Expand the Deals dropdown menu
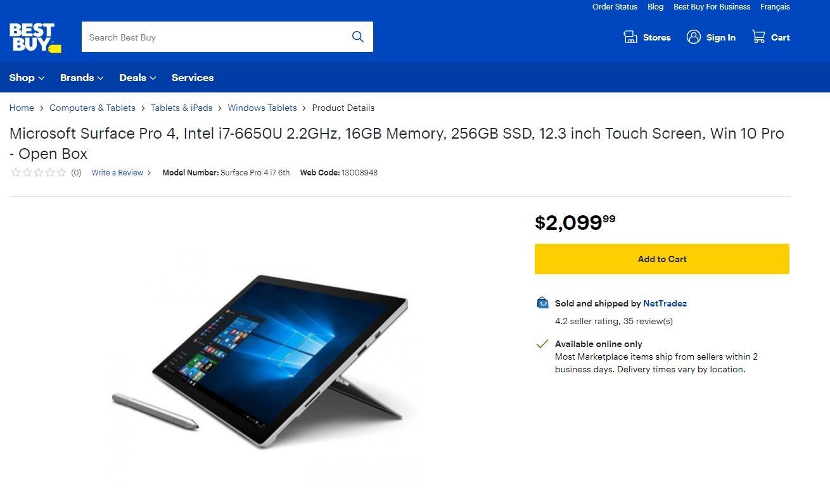The image size is (830, 504). tap(137, 78)
